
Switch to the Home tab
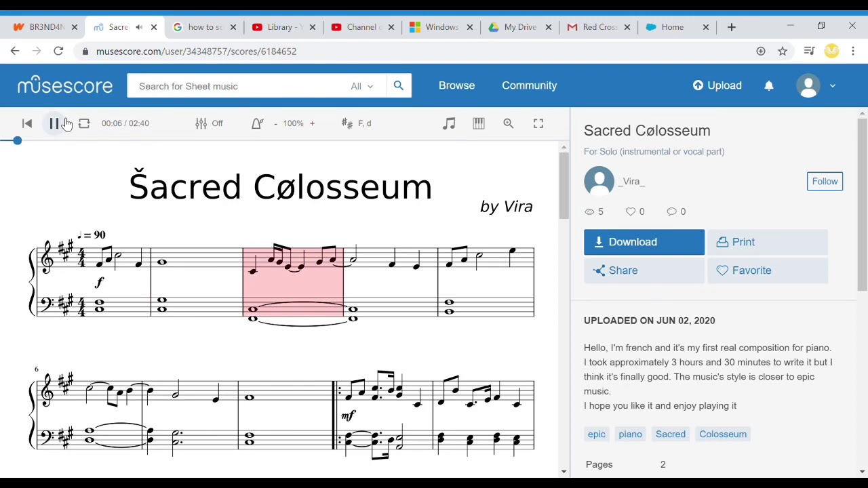(678, 27)
